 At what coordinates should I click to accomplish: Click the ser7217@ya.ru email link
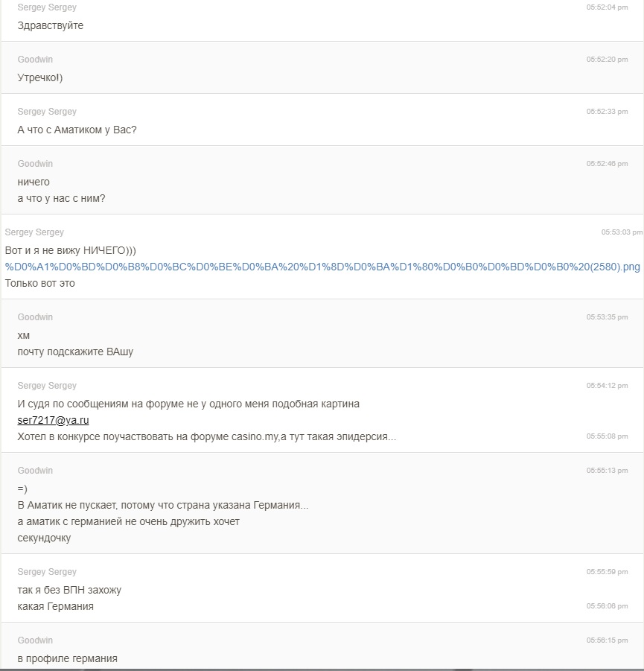tap(54, 420)
